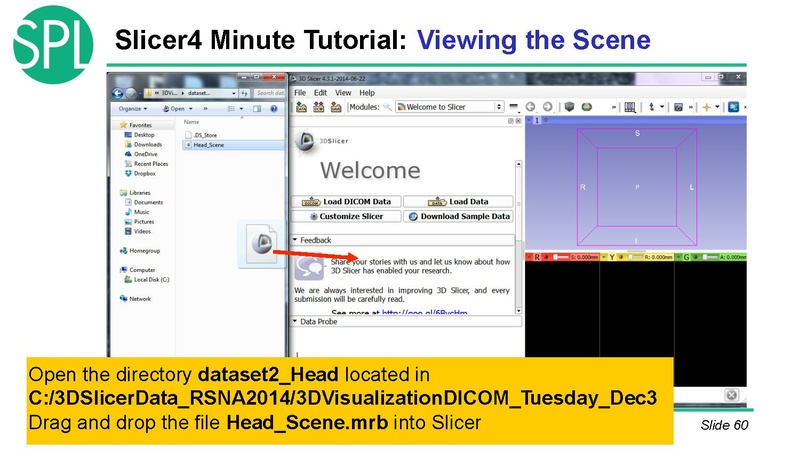The image size is (800, 450).
Task: Open the View menu in Slicer
Action: point(343,93)
